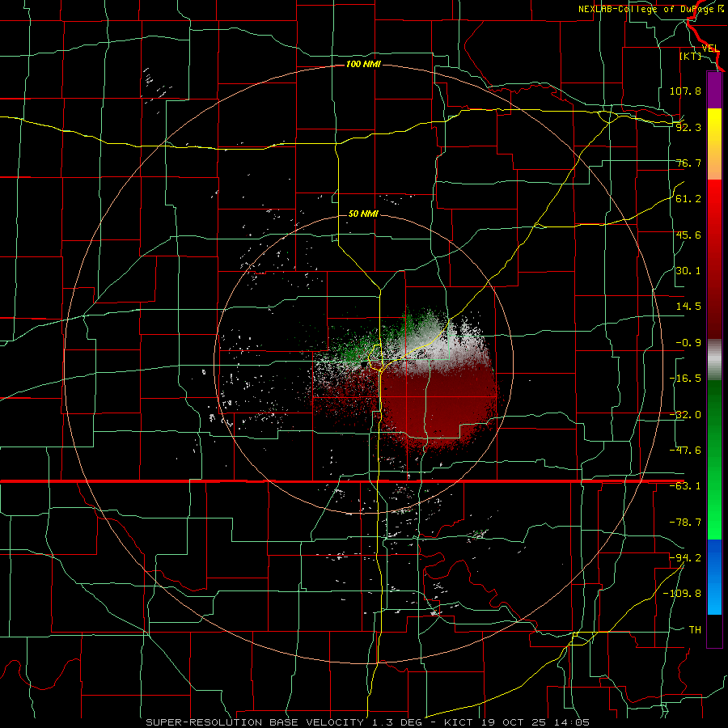728x728 pixels.
Task: Select the -16.5 velocity scale value
Action: pos(685,379)
